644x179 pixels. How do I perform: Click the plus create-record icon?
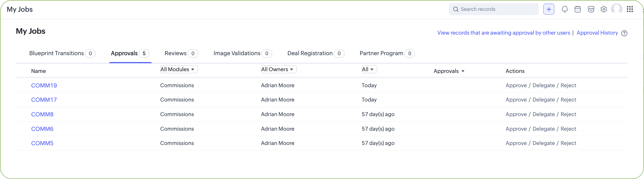pyautogui.click(x=549, y=9)
